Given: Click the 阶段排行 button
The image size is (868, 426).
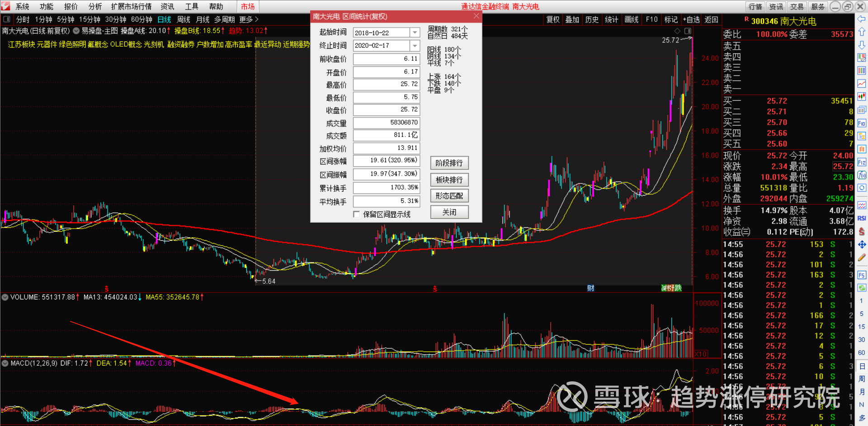Looking at the screenshot, I should [x=449, y=163].
